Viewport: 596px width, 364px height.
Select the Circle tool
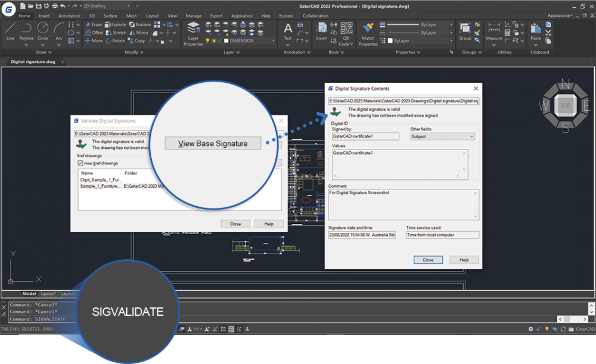coord(42,31)
